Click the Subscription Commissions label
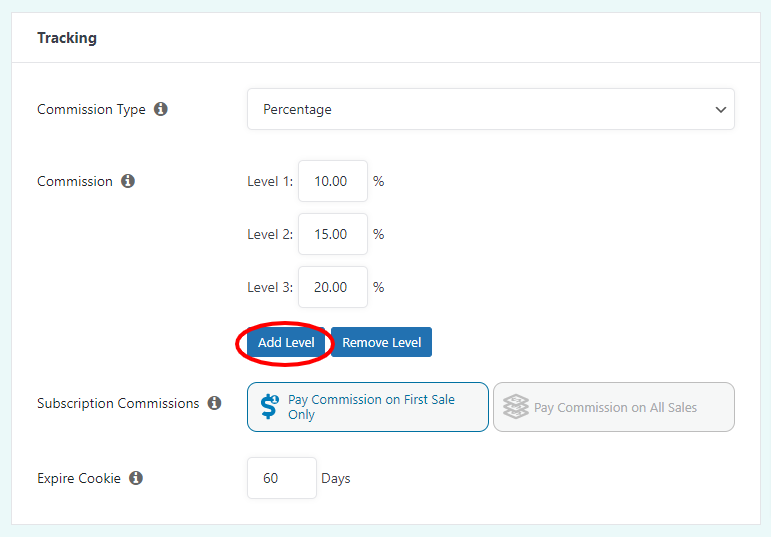 (x=118, y=403)
